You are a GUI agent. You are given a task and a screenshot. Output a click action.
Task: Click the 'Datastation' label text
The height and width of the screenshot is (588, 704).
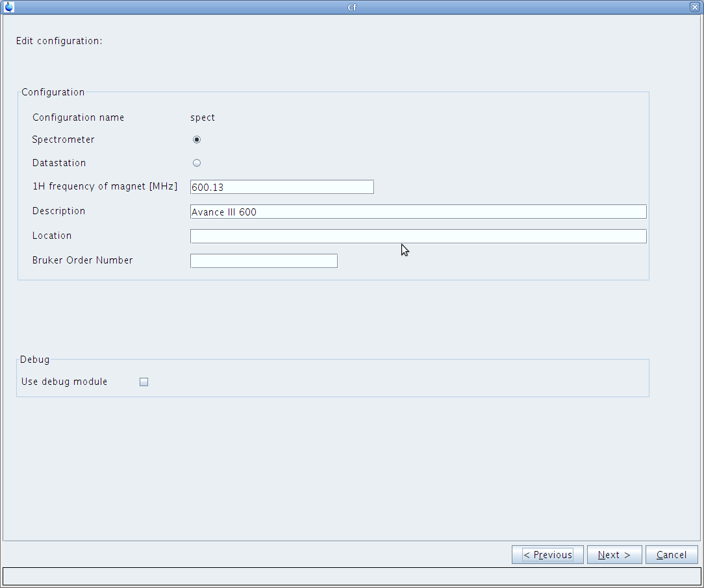tap(59, 163)
